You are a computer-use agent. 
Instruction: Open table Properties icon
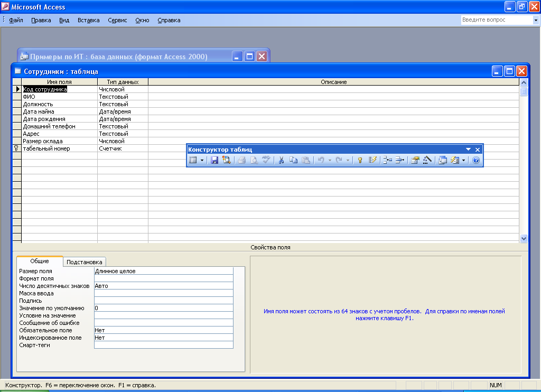(x=415, y=160)
